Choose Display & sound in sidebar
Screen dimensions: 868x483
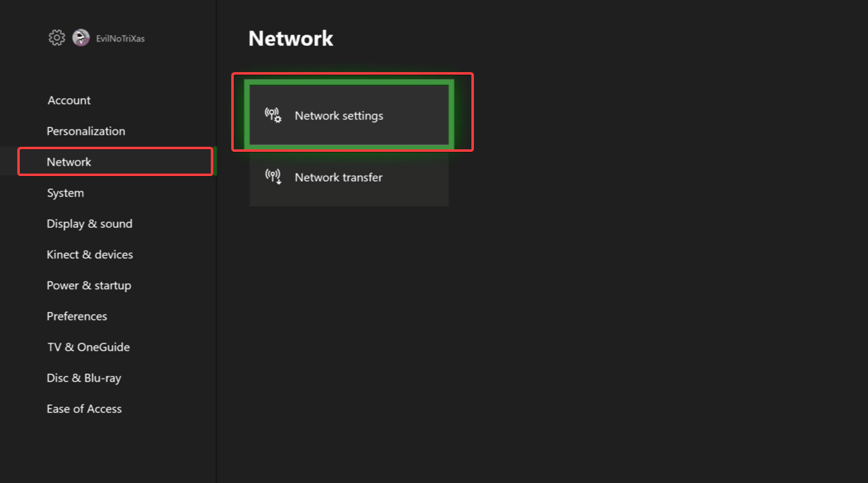coord(89,223)
